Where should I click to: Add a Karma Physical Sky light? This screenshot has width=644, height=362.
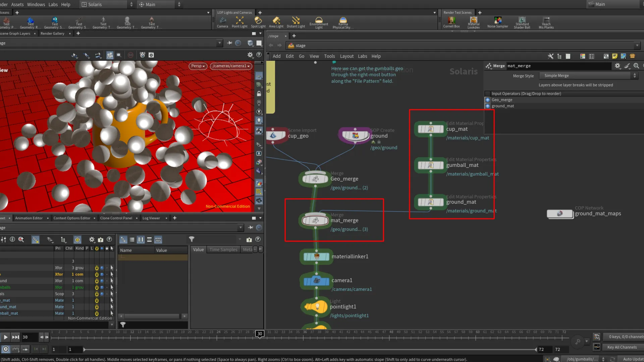(x=343, y=21)
